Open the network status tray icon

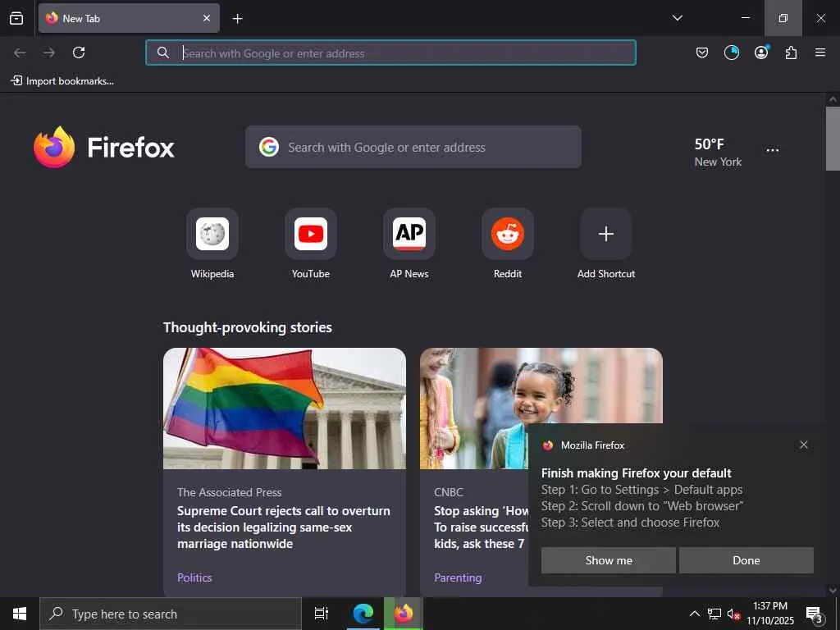714,614
